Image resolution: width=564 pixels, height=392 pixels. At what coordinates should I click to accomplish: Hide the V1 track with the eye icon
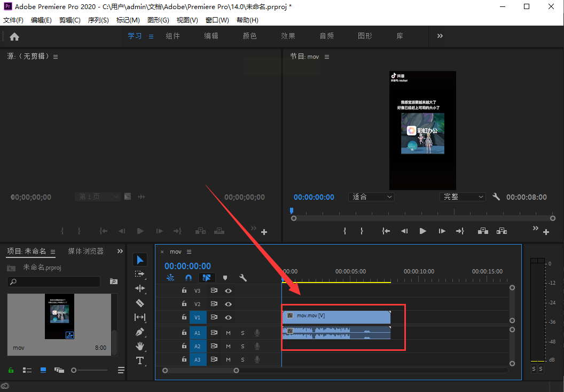(228, 317)
